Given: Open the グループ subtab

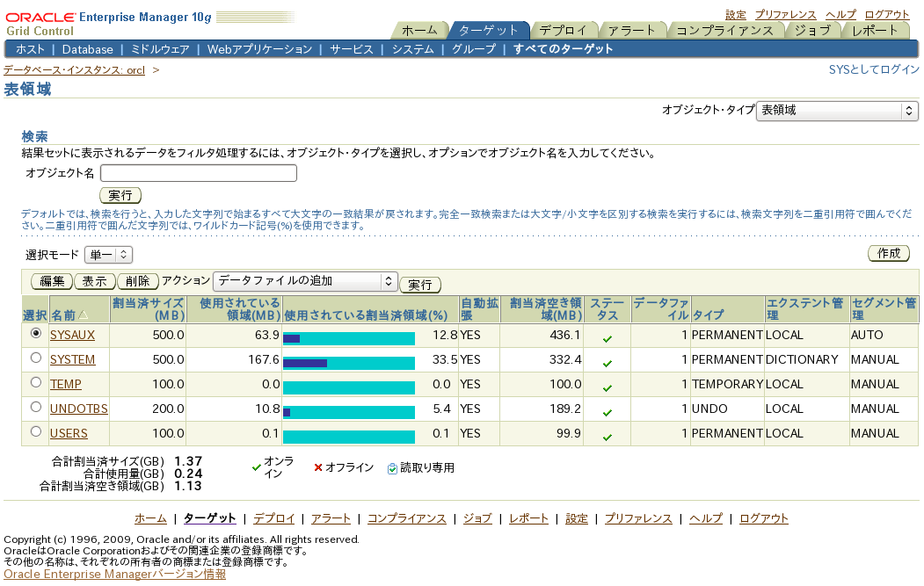Looking at the screenshot, I should click(x=474, y=49).
